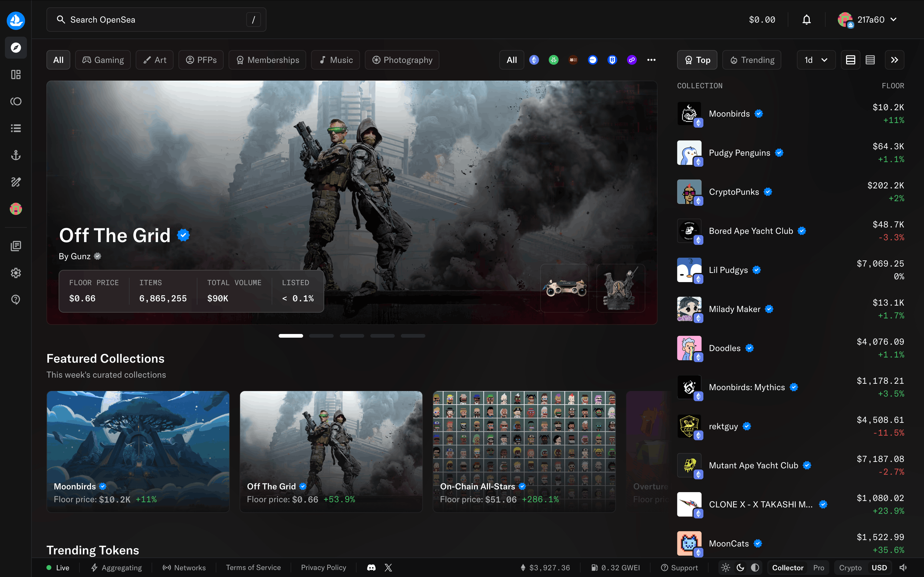Select the Gaming category tab
924x577 pixels.
103,60
